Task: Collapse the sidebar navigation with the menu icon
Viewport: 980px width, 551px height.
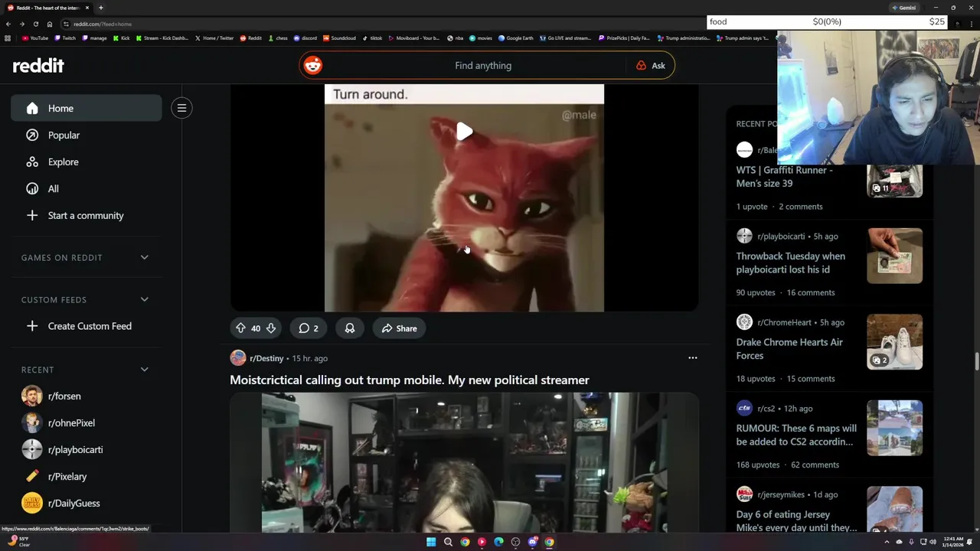Action: click(181, 108)
